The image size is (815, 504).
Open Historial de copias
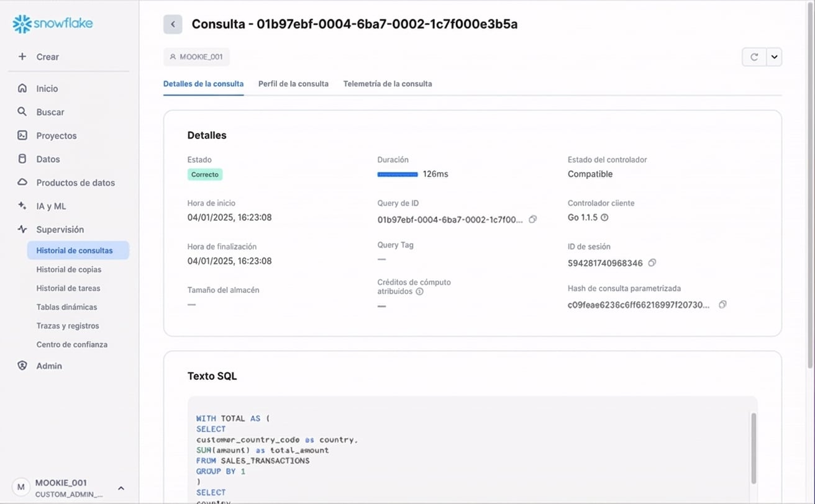[x=69, y=269]
